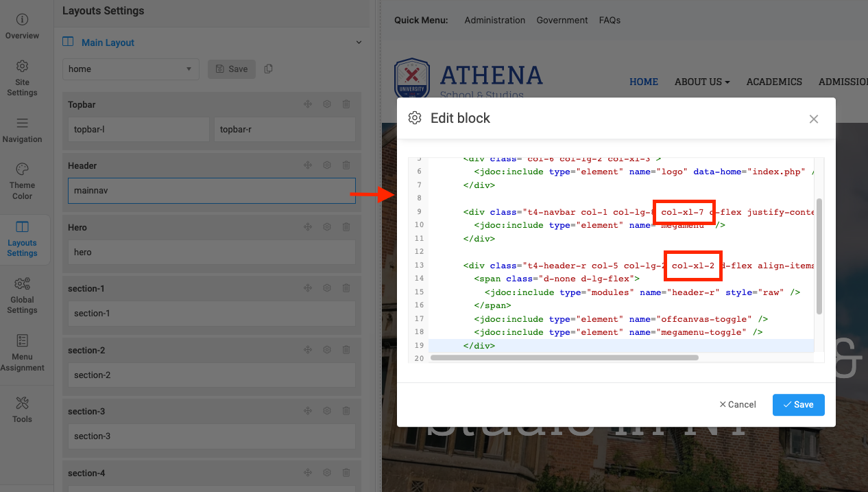Viewport: 868px width, 492px height.
Task: Click the Academics menu item
Action: coord(774,82)
